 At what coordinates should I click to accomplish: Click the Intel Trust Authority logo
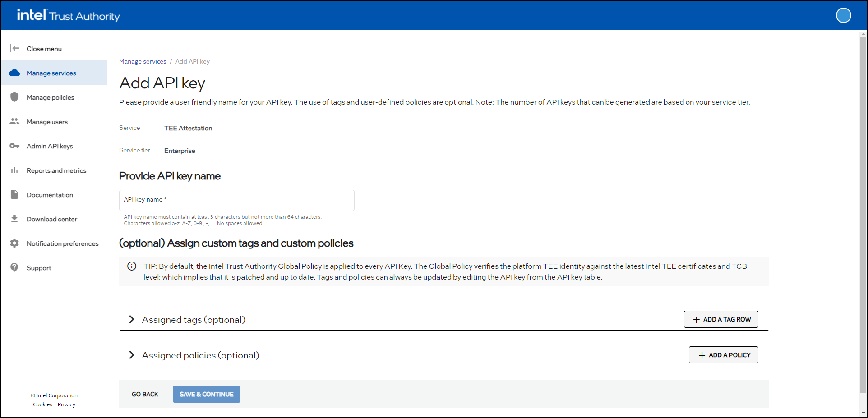69,15
